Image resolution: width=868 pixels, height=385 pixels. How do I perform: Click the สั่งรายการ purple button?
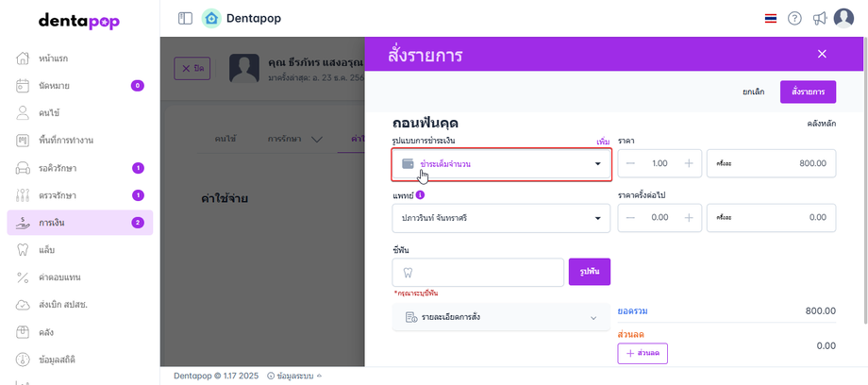click(808, 92)
